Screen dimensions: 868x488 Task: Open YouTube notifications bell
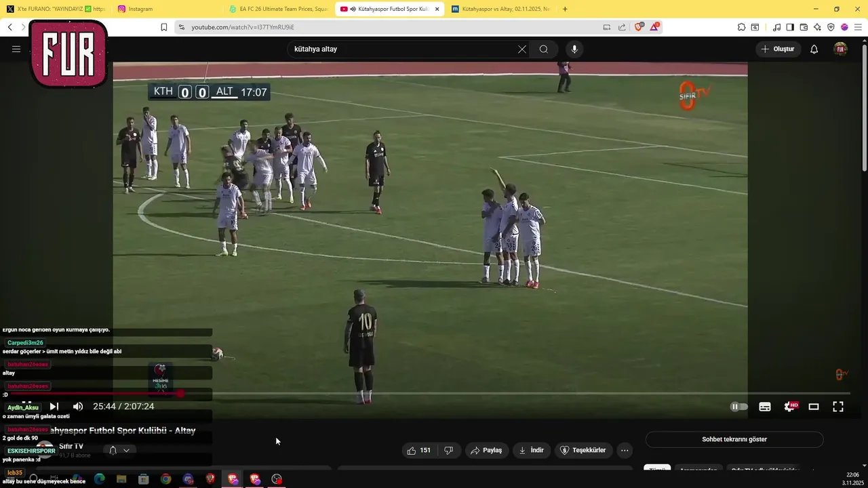814,49
